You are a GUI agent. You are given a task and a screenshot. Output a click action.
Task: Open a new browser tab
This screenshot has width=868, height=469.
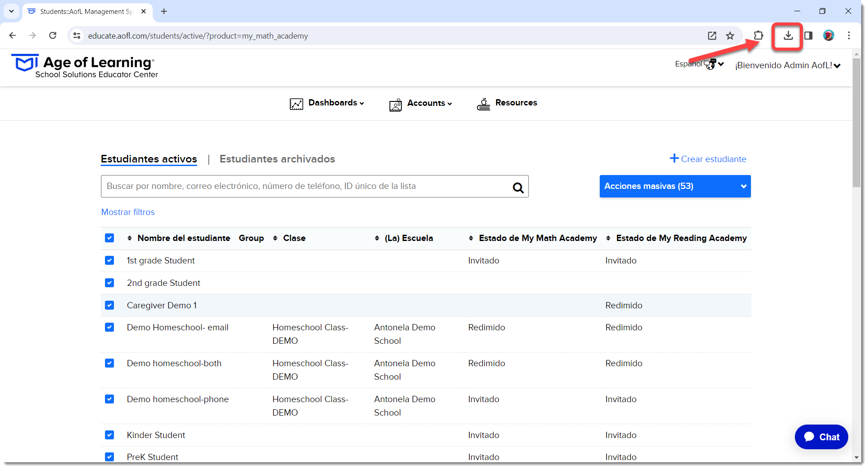pyautogui.click(x=164, y=11)
